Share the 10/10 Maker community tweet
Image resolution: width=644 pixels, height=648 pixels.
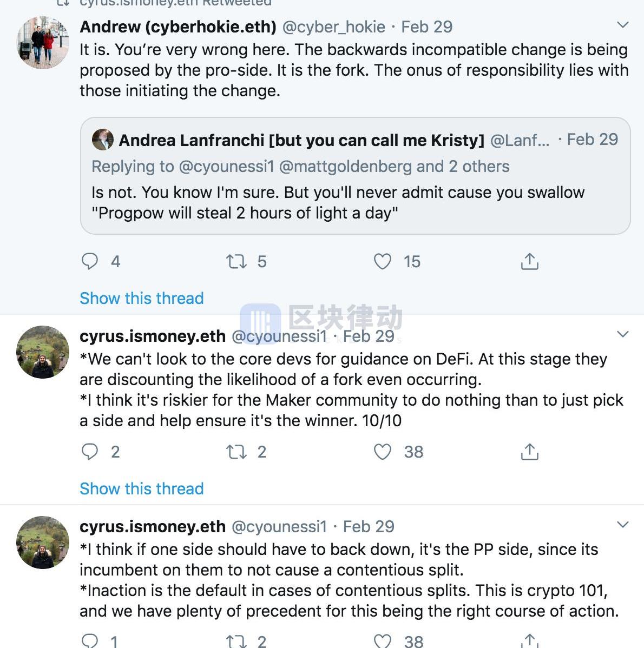pos(529,452)
